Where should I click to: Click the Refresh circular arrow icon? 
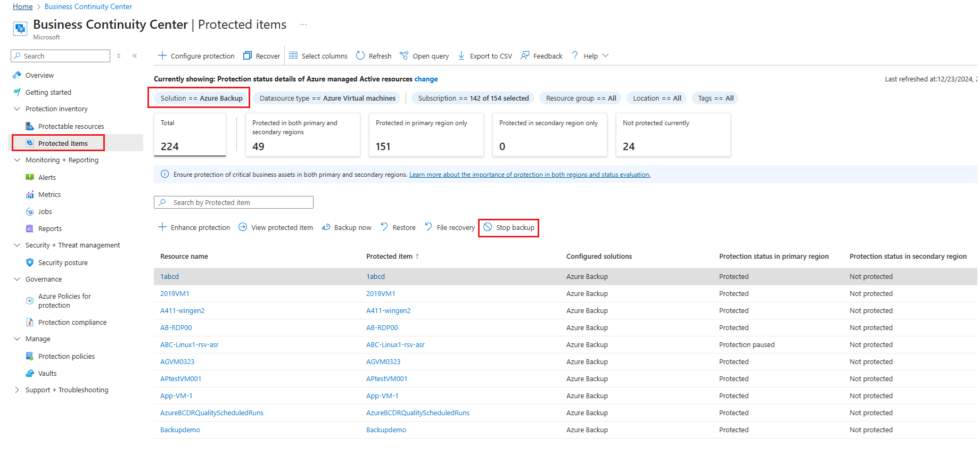click(360, 56)
